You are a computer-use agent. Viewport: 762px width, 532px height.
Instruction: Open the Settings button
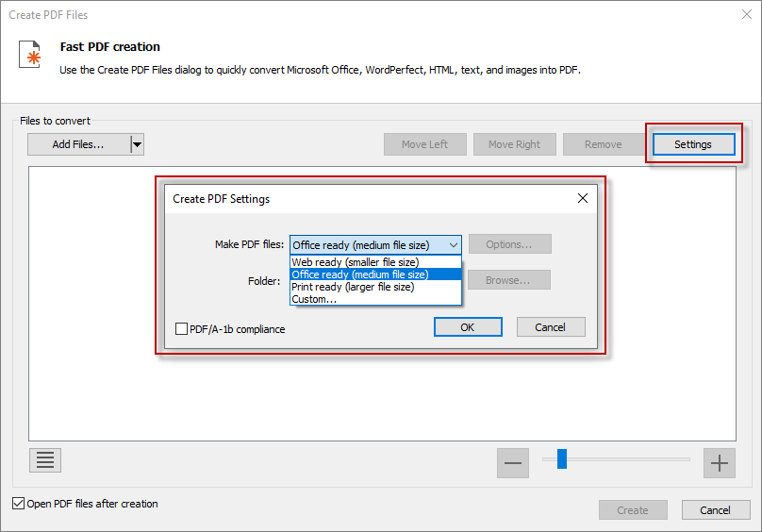coord(692,144)
